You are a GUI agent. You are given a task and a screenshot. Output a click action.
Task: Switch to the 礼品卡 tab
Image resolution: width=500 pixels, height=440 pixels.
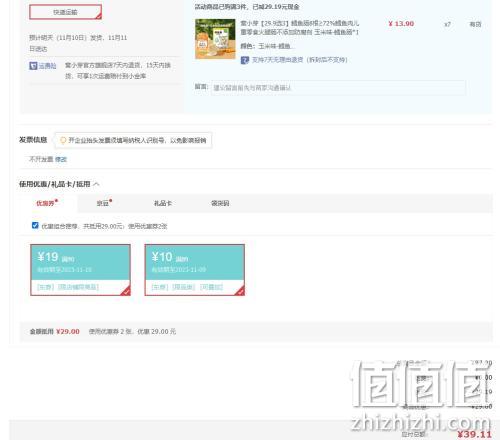point(163,203)
